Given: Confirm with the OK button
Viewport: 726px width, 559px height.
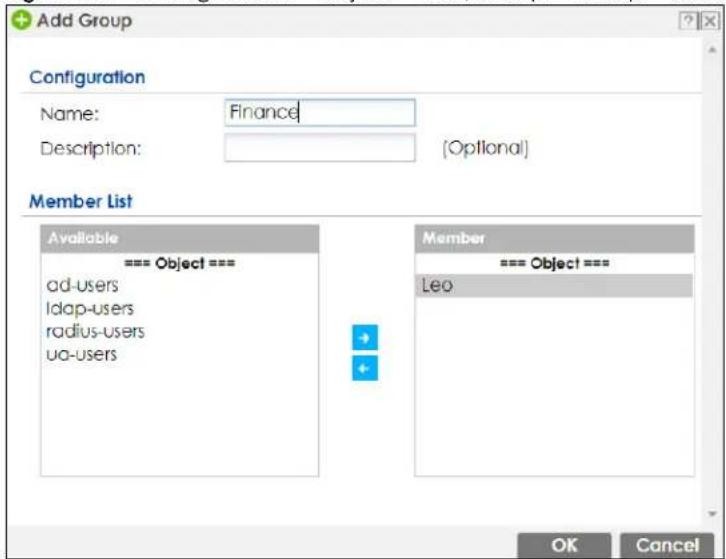Looking at the screenshot, I should pos(564,545).
